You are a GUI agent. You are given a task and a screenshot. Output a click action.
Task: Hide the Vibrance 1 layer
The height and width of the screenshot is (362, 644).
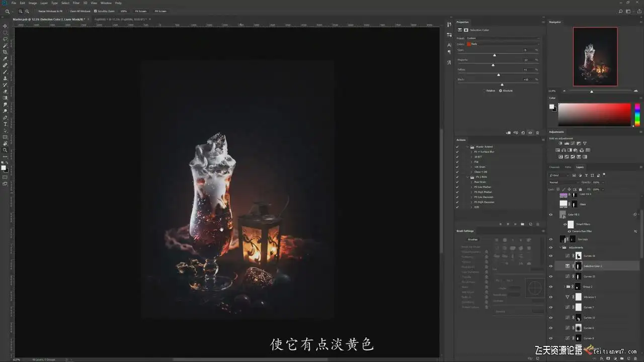(x=550, y=297)
